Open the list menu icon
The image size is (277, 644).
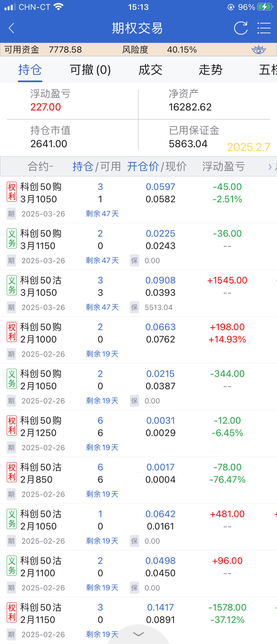click(264, 28)
